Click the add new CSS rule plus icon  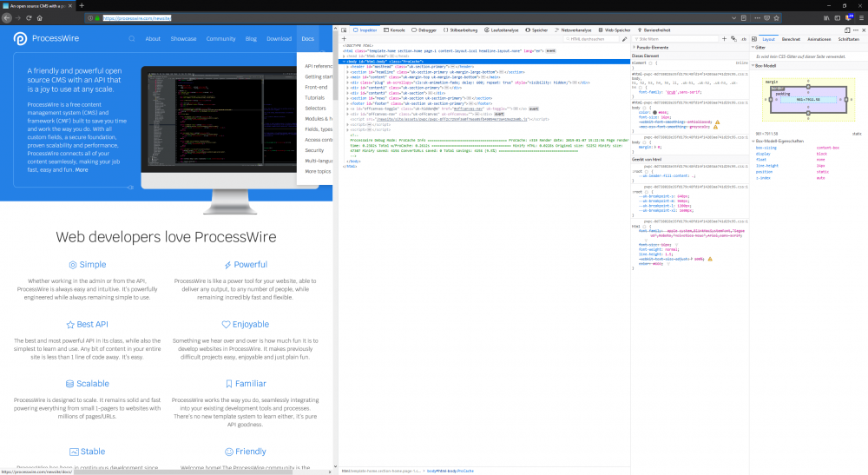(723, 39)
